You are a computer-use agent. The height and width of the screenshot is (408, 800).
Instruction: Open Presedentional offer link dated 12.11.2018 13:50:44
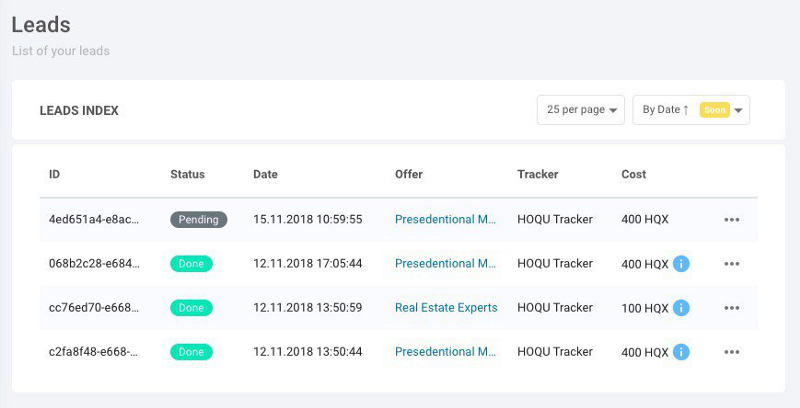(445, 352)
